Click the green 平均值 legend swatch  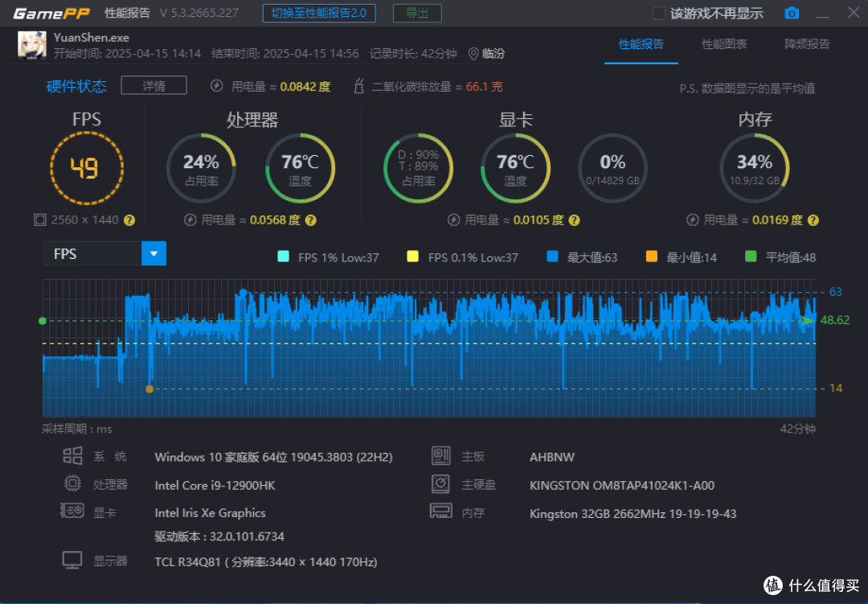click(x=751, y=257)
